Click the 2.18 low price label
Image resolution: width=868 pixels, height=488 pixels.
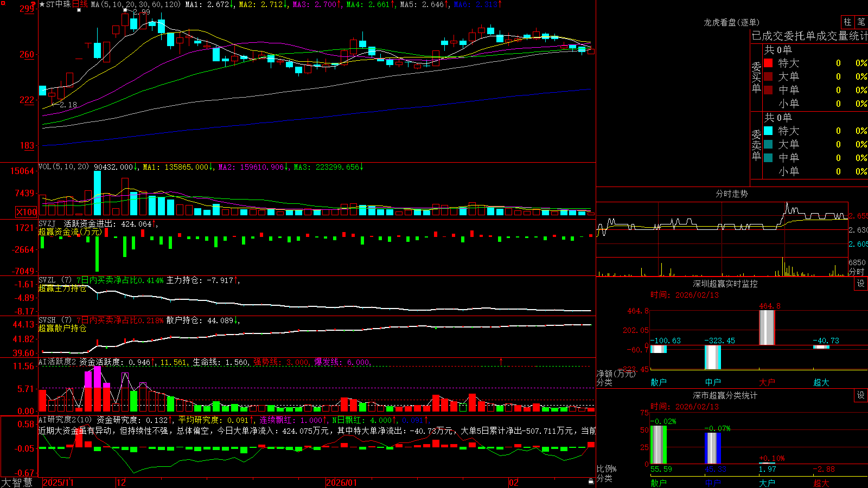coord(68,105)
